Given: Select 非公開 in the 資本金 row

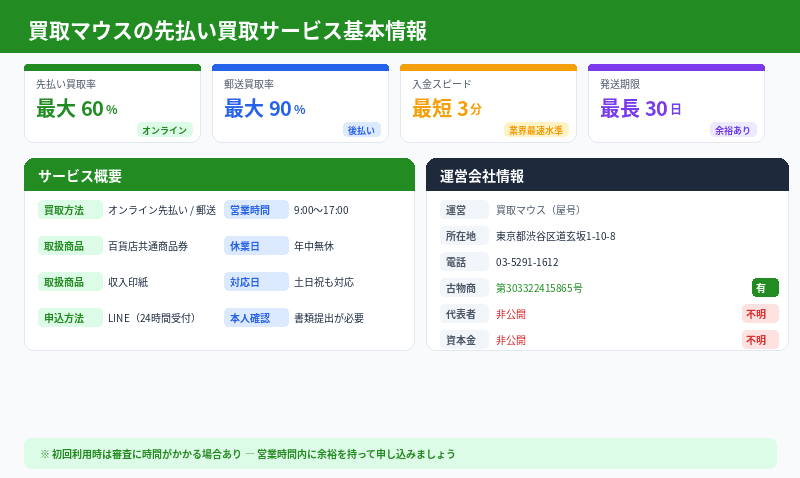Looking at the screenshot, I should pyautogui.click(x=511, y=340).
